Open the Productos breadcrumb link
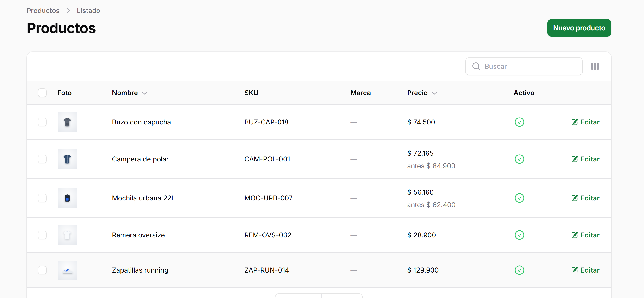Image resolution: width=644 pixels, height=298 pixels. coord(43,11)
